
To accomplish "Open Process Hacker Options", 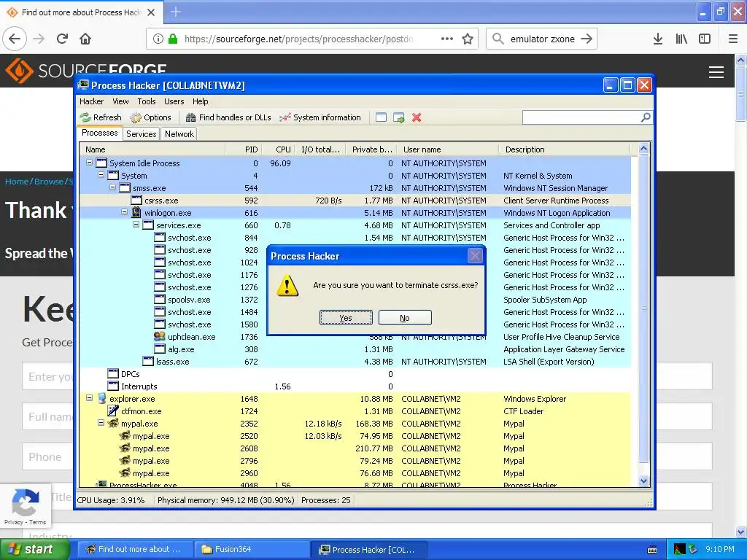I will tap(151, 117).
